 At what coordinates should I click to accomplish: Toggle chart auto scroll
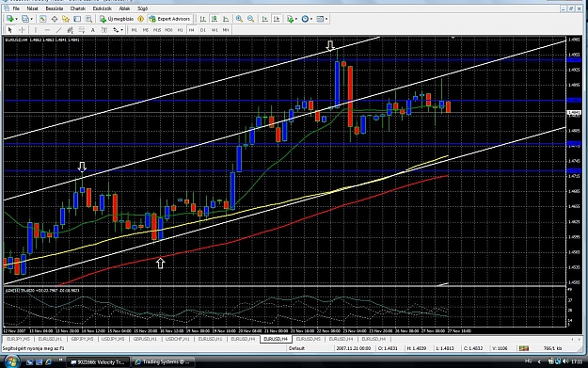pyautogui.click(x=264, y=19)
